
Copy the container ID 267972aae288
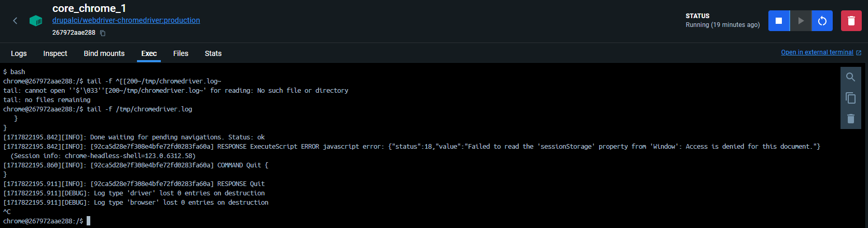pyautogui.click(x=103, y=33)
